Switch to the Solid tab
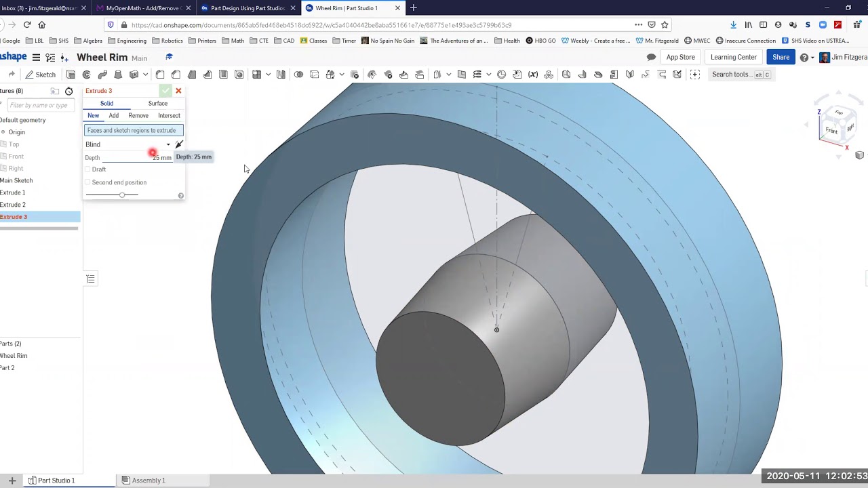 click(107, 104)
